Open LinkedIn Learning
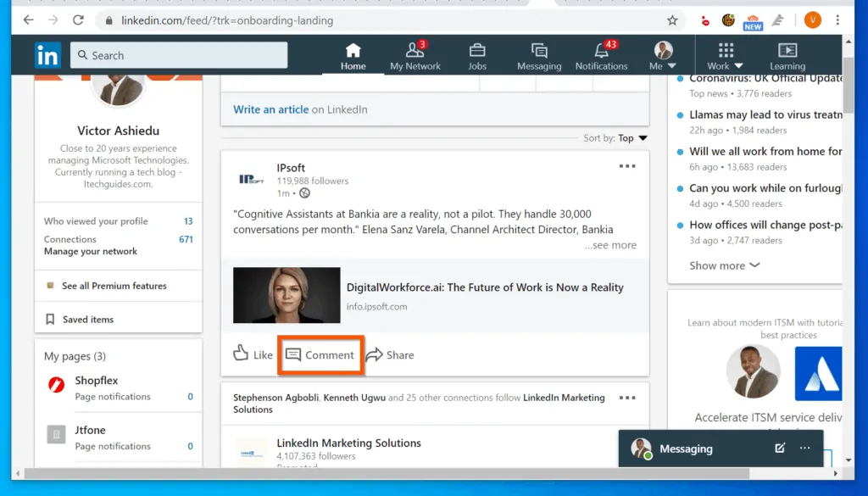The width and height of the screenshot is (868, 496). coord(787,53)
